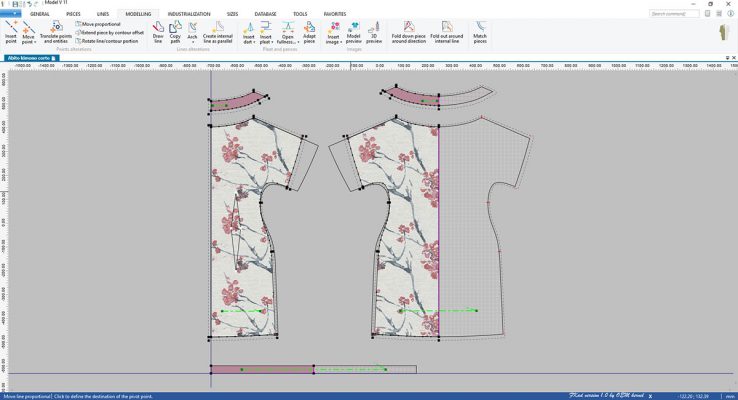Switch to the FAVORITES ribbon tab
The image size is (738, 400).
pos(335,14)
